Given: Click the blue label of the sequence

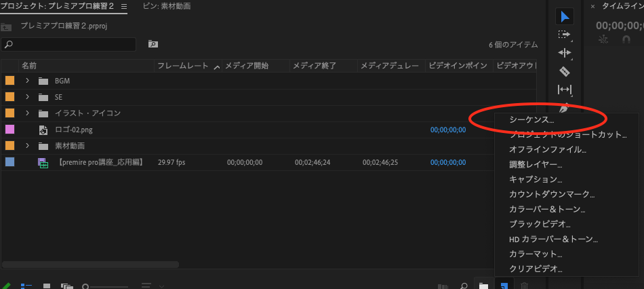Looking at the screenshot, I should [10, 162].
